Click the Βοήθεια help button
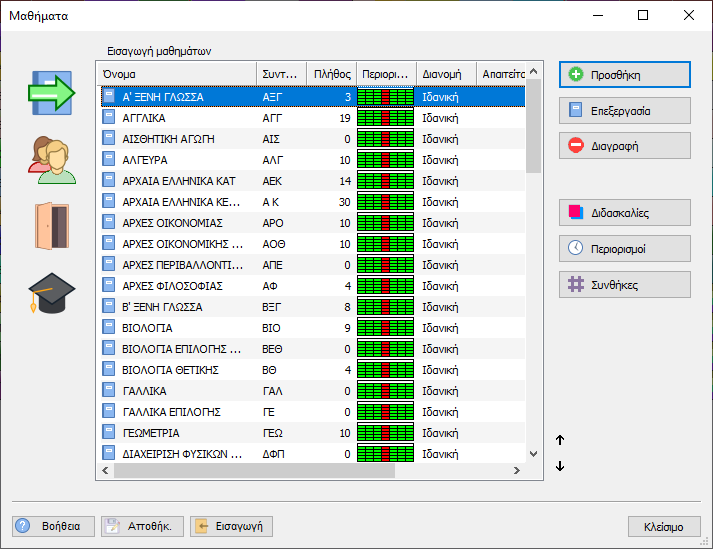The height and width of the screenshot is (549, 713). (53, 526)
